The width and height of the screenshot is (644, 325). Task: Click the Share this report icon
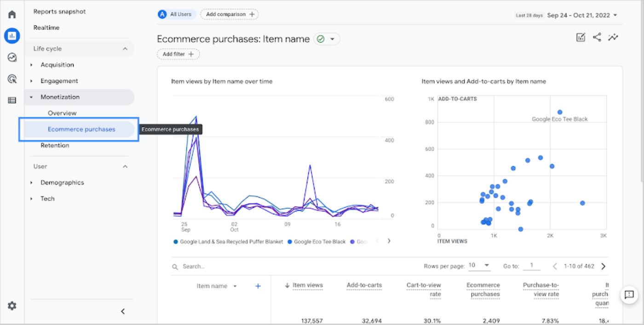pyautogui.click(x=597, y=38)
